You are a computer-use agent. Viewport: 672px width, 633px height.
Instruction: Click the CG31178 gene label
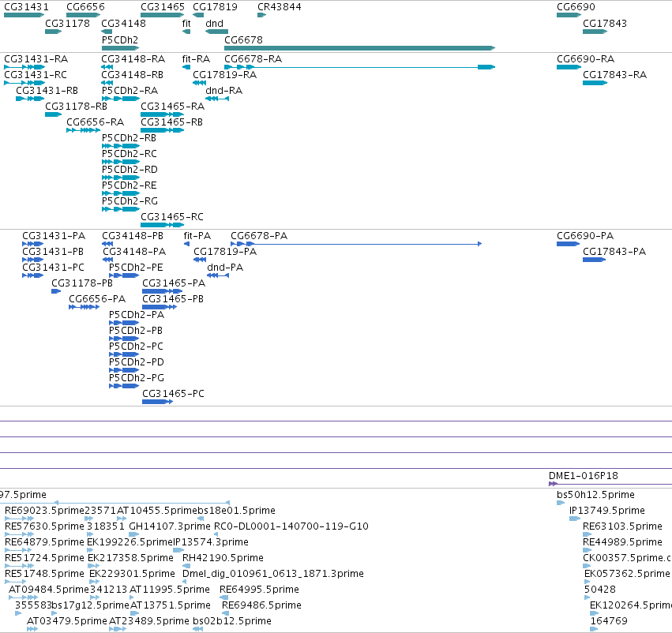click(67, 23)
